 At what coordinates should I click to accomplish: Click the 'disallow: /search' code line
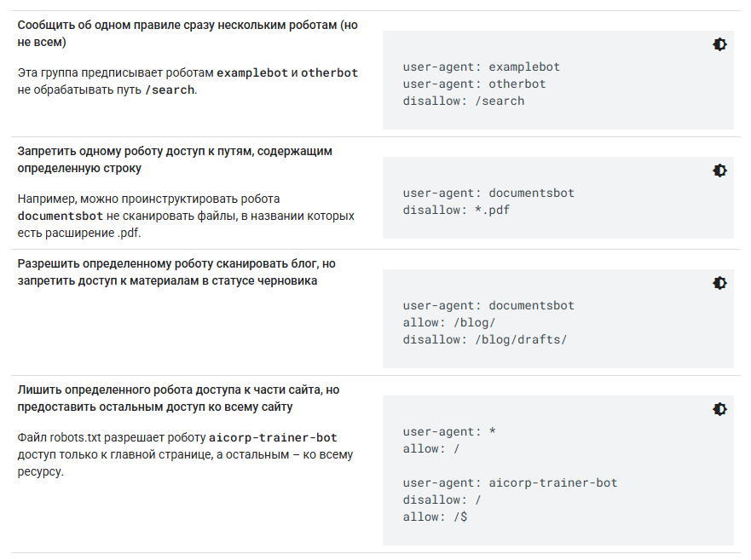pyautogui.click(x=464, y=101)
